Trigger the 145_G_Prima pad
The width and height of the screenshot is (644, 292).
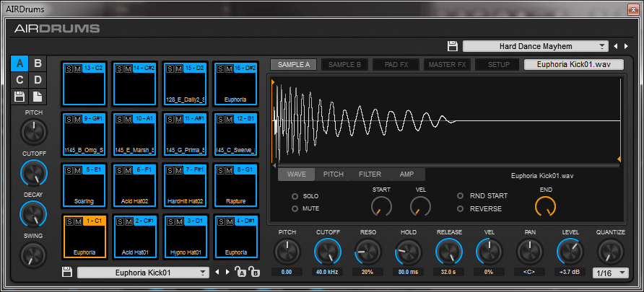[x=186, y=136]
